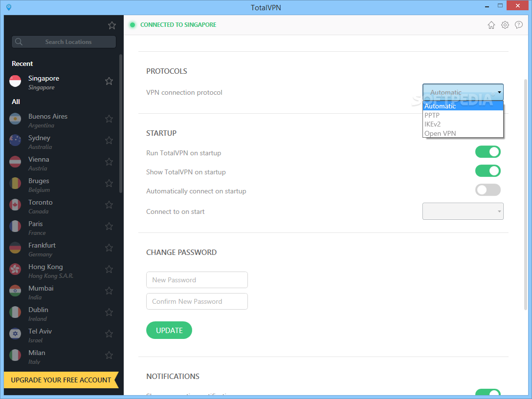
Task: Collapse the VPN connection protocol dropdown
Action: coord(463,92)
